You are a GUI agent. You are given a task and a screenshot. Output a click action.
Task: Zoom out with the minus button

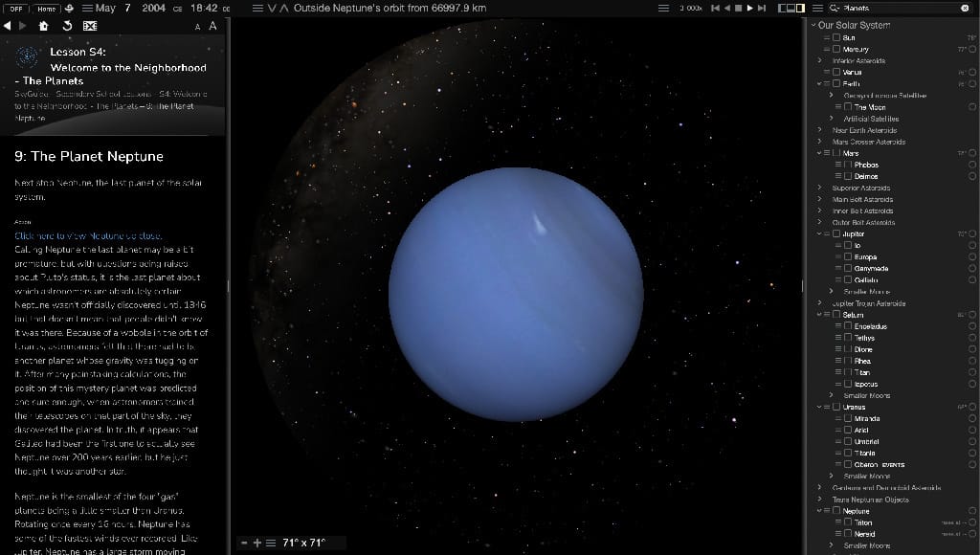point(244,543)
